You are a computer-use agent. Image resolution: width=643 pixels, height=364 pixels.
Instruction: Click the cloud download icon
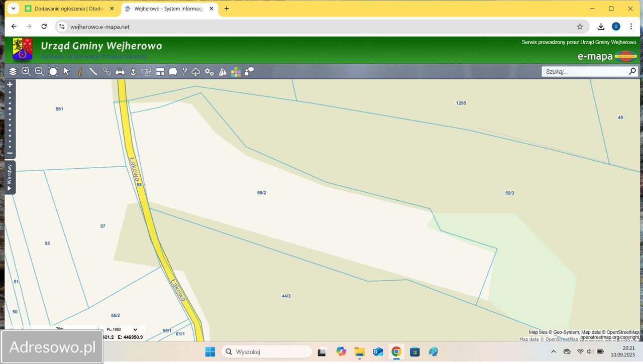196,72
